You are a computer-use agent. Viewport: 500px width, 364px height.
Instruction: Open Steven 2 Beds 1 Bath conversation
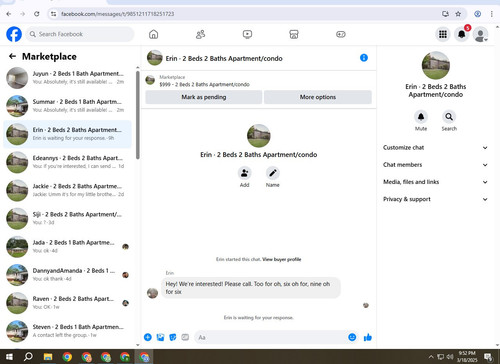[67, 331]
